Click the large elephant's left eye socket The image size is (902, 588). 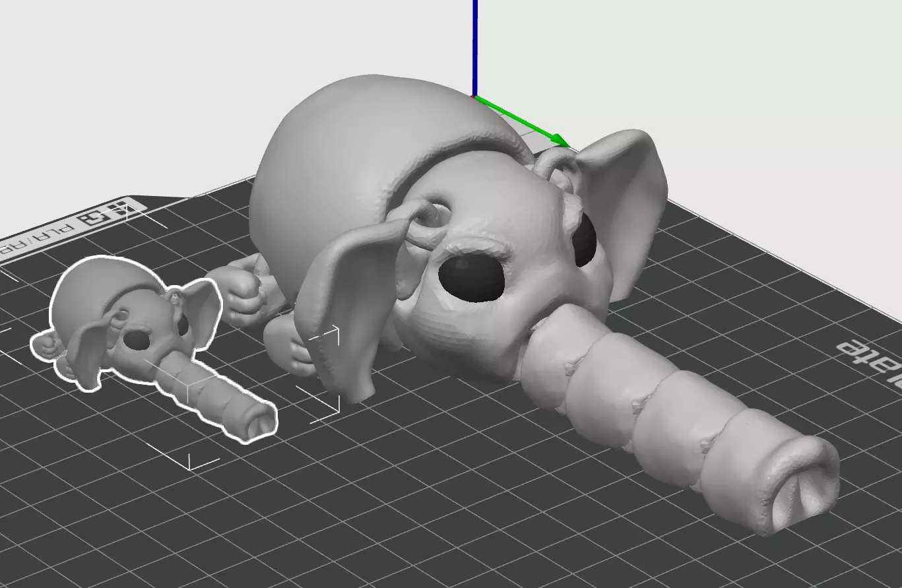pos(471,277)
